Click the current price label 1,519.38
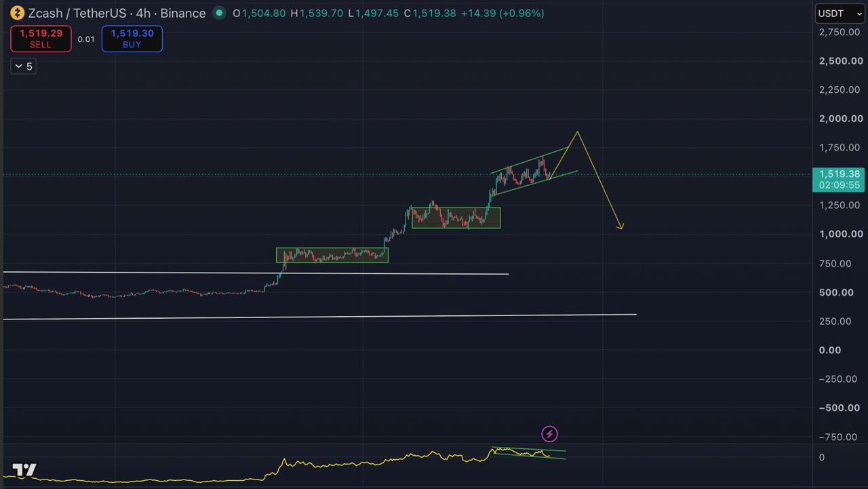Screen dimensions: 868x489 pyautogui.click(x=840, y=174)
